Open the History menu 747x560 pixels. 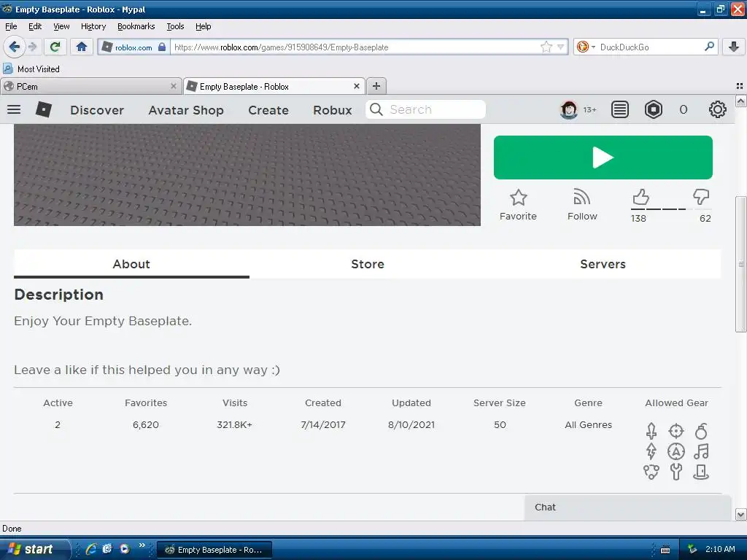[x=93, y=26]
